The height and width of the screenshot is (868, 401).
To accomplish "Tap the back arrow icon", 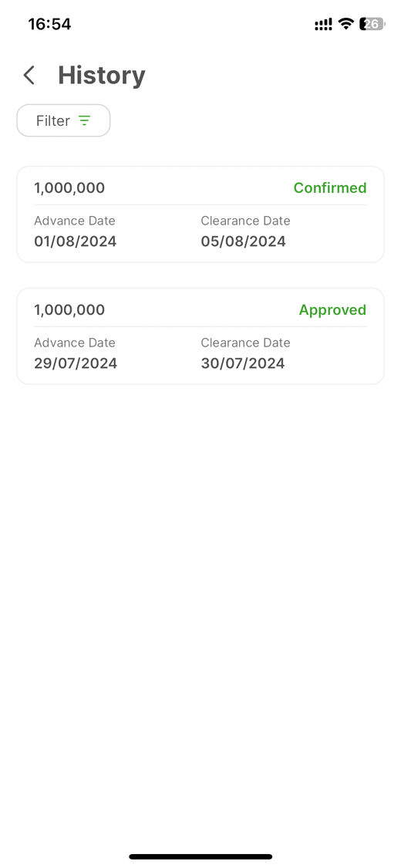I will tap(29, 76).
